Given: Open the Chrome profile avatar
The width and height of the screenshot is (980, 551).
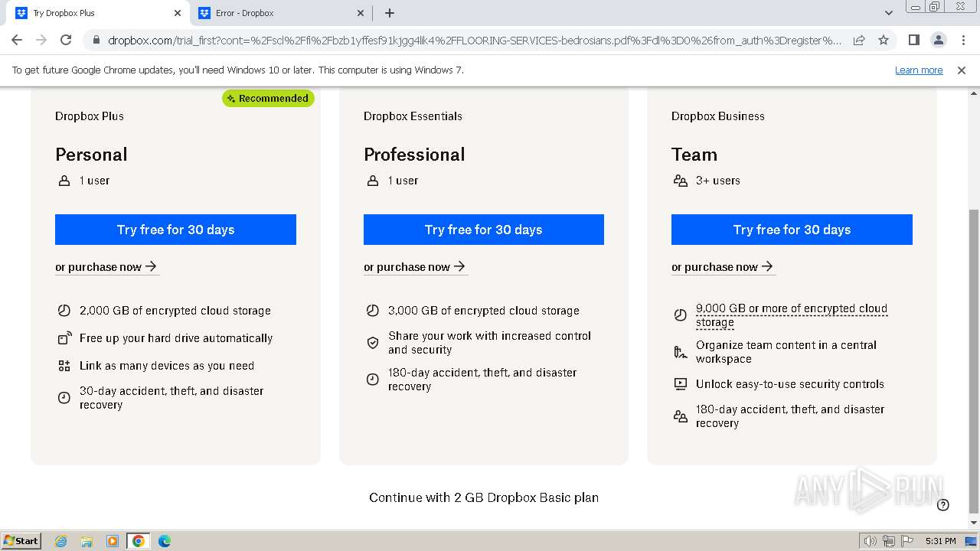Looking at the screenshot, I should tap(938, 40).
